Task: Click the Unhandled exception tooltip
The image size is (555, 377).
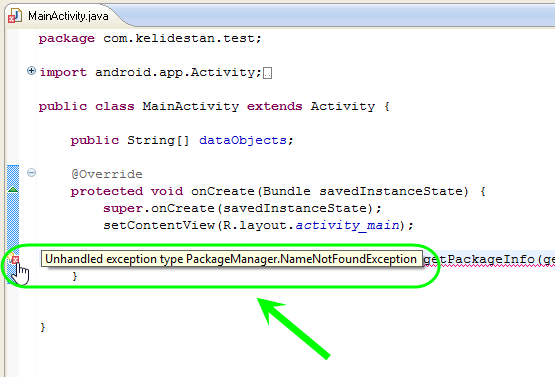Action: click(x=232, y=259)
